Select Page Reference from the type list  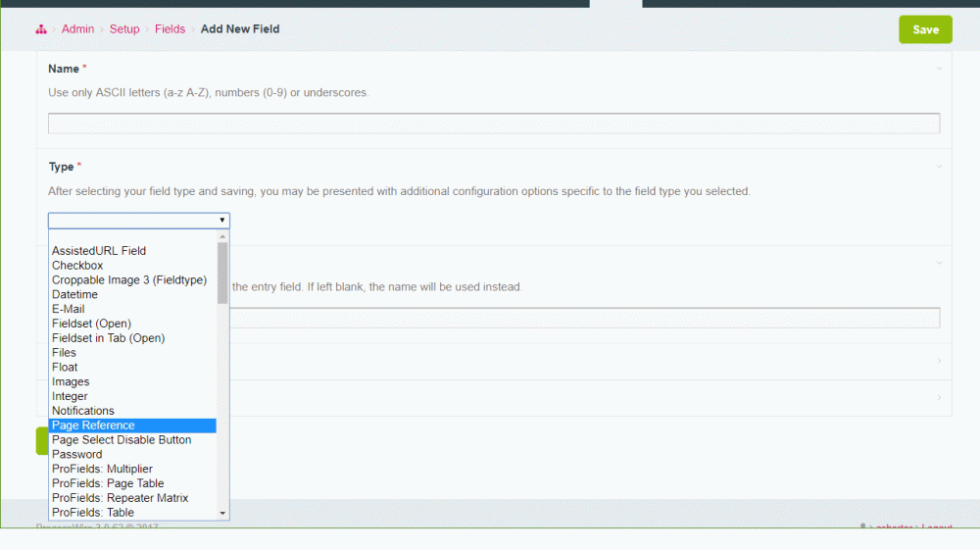click(x=93, y=425)
